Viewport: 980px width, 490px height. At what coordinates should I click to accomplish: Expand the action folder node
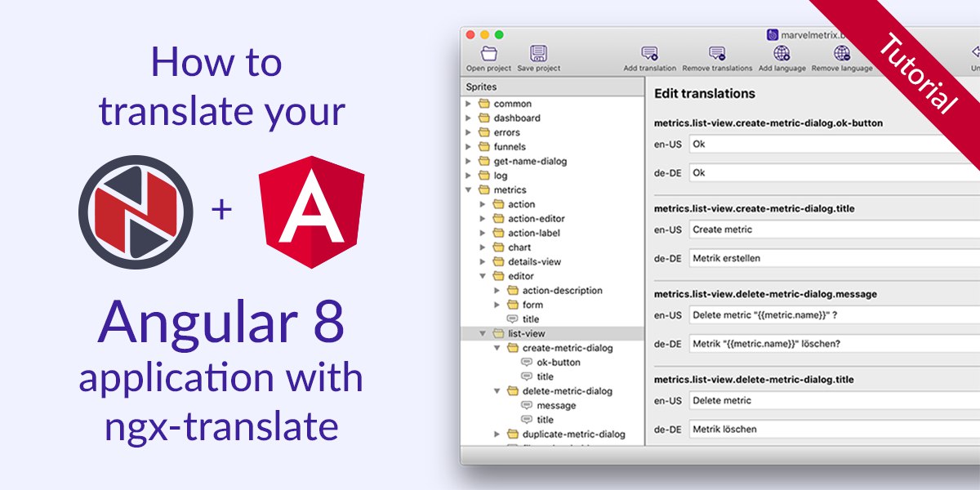click(x=483, y=204)
